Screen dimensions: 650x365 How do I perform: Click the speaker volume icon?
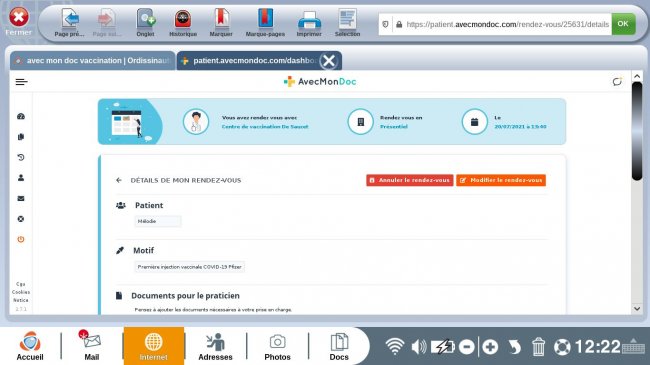[419, 346]
